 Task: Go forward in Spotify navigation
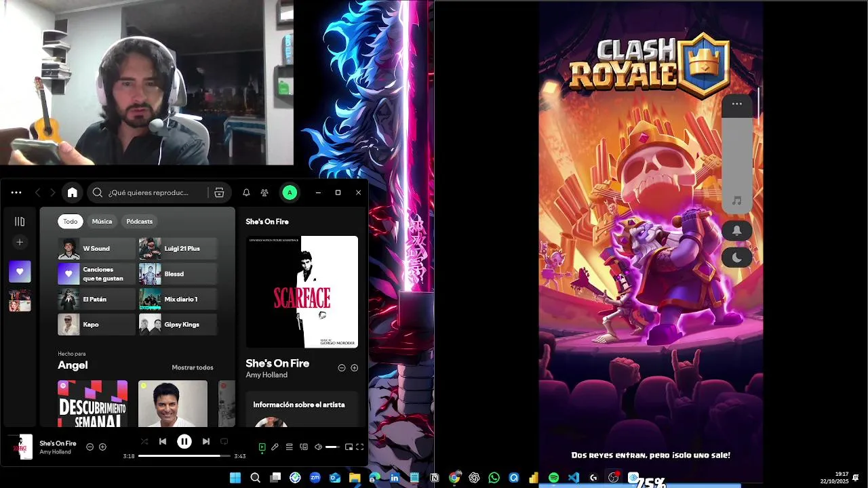click(52, 192)
